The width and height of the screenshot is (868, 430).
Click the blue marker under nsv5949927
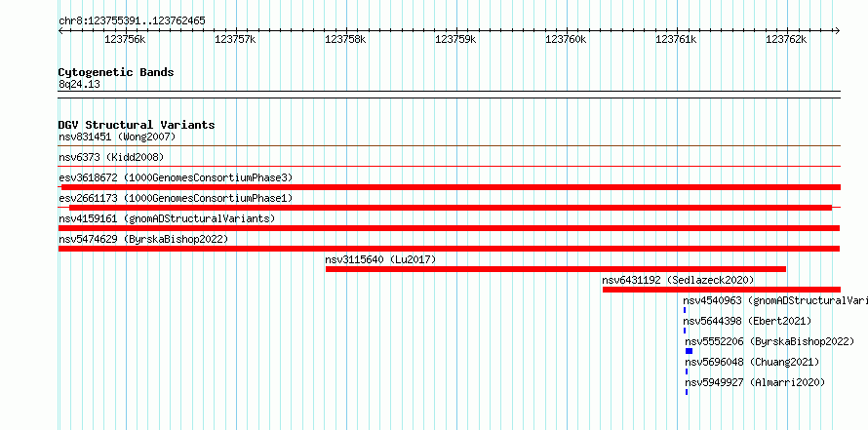click(687, 392)
